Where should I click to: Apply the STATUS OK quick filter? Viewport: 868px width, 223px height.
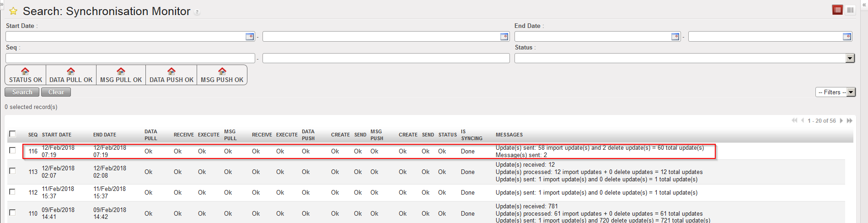tap(26, 75)
